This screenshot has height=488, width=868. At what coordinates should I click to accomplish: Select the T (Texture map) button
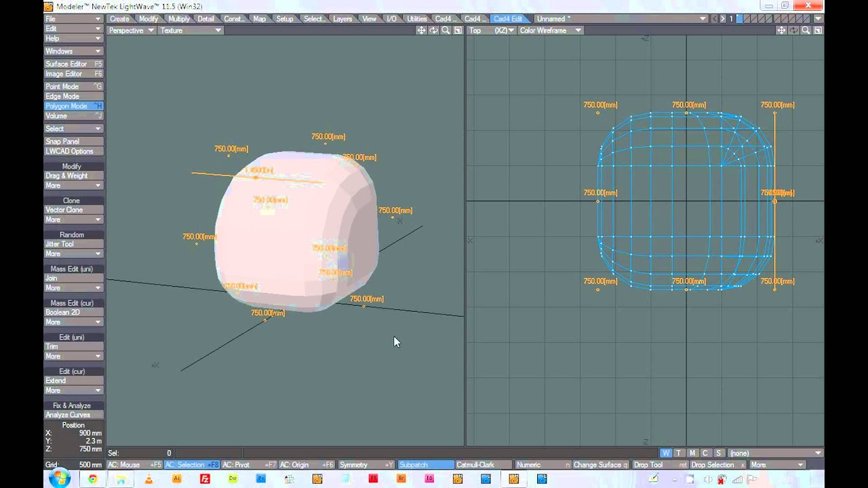[678, 453]
